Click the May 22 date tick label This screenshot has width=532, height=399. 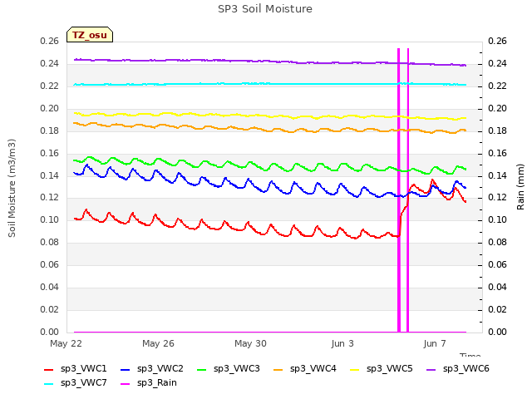pyautogui.click(x=66, y=343)
